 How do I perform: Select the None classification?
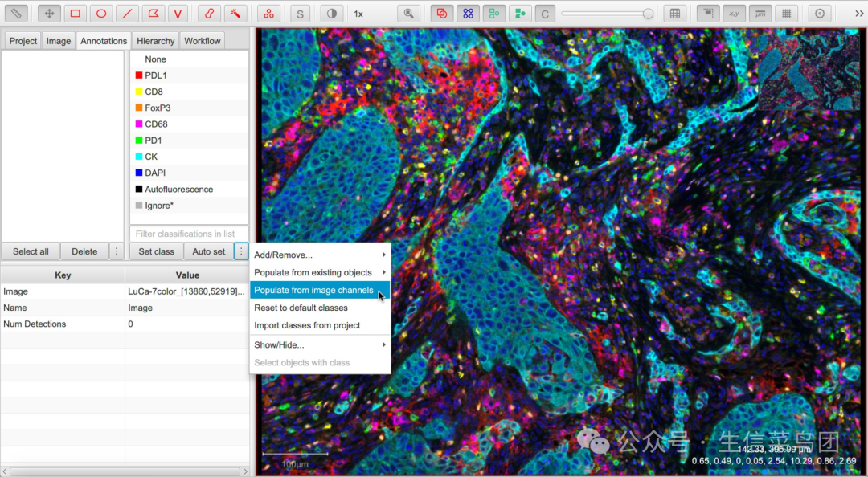(189, 59)
